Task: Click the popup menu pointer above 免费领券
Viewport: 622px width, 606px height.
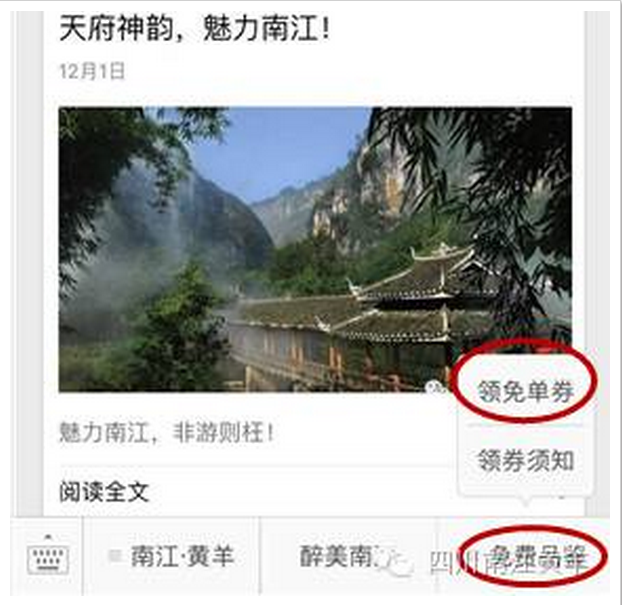Action: 525,501
